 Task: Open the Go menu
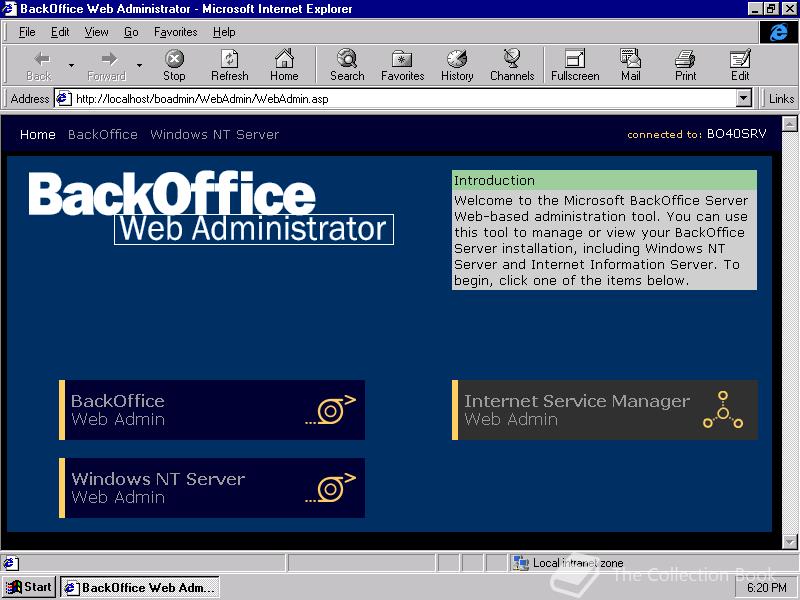coord(131,32)
